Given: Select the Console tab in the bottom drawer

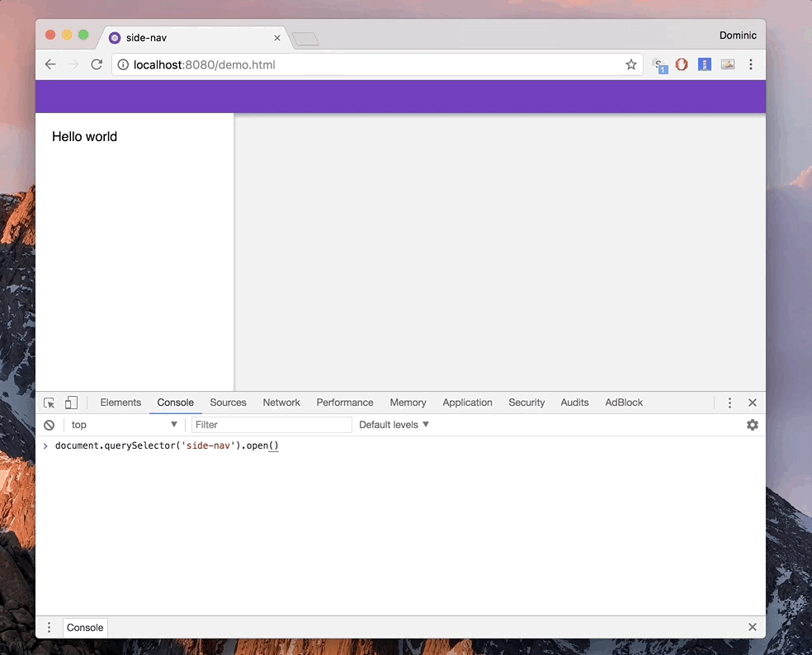Looking at the screenshot, I should (85, 627).
